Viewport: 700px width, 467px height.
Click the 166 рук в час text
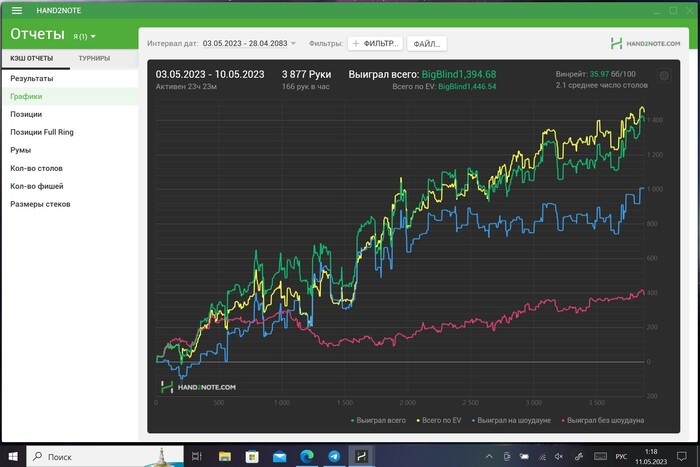[306, 87]
